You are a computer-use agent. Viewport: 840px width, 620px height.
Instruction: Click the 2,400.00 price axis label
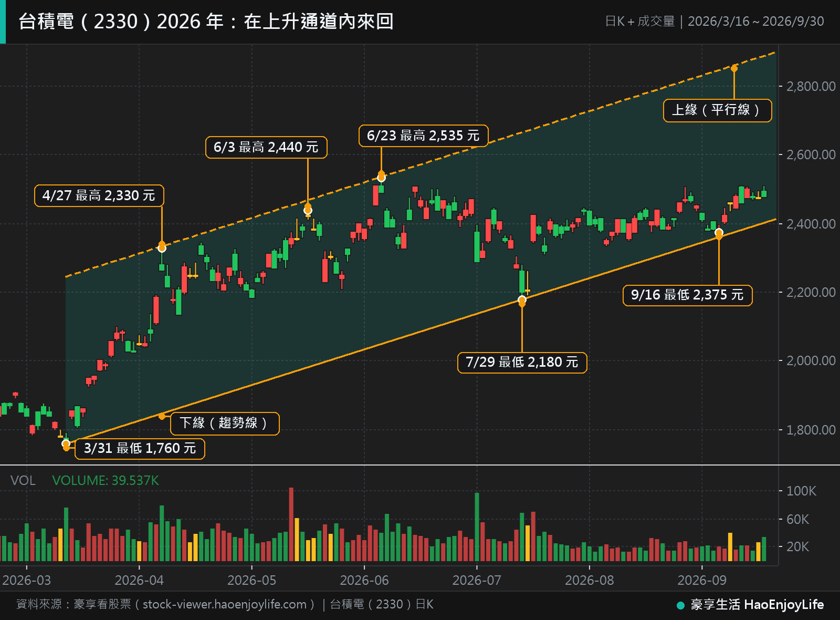pos(811,224)
